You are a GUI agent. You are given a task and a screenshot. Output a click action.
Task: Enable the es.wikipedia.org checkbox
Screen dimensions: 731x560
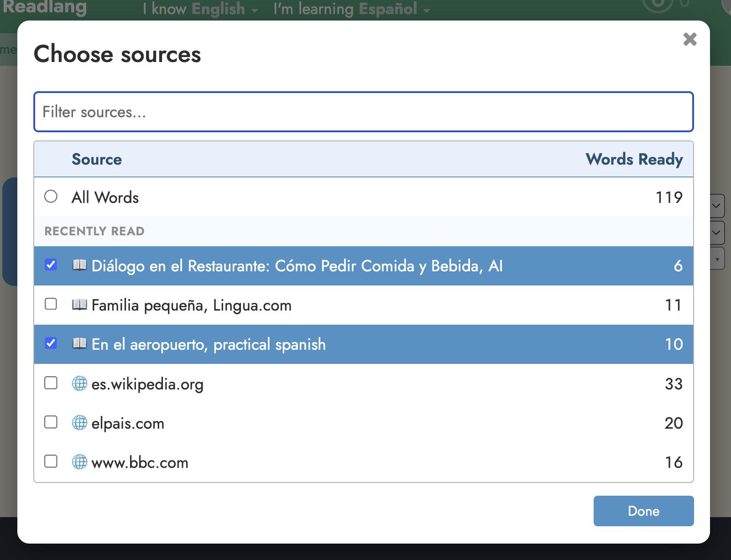pyautogui.click(x=51, y=383)
